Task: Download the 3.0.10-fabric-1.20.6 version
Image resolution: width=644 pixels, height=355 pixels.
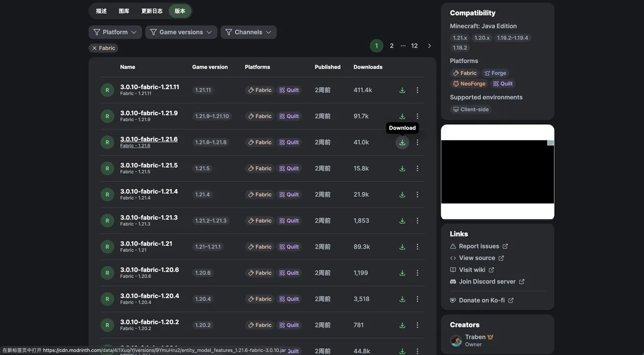Action: [402, 273]
